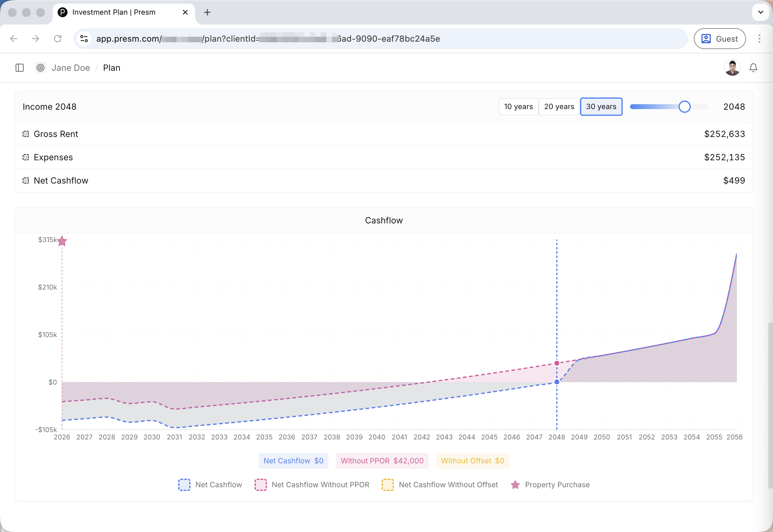
Task: Open the notifications bell
Action: pos(753,68)
